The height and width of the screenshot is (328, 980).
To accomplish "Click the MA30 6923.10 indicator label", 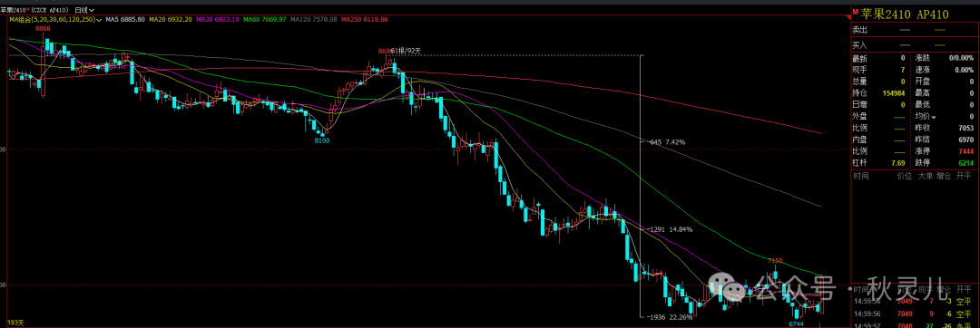I will click(217, 20).
